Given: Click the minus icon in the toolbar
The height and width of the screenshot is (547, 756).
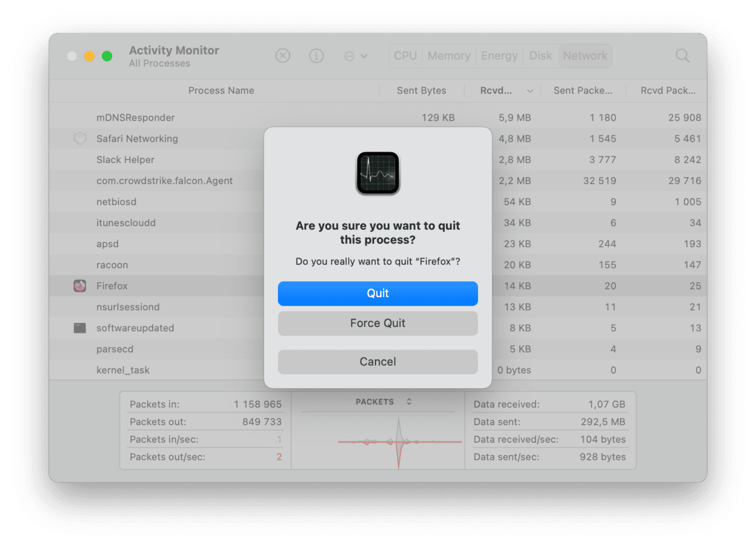Looking at the screenshot, I should point(349,55).
